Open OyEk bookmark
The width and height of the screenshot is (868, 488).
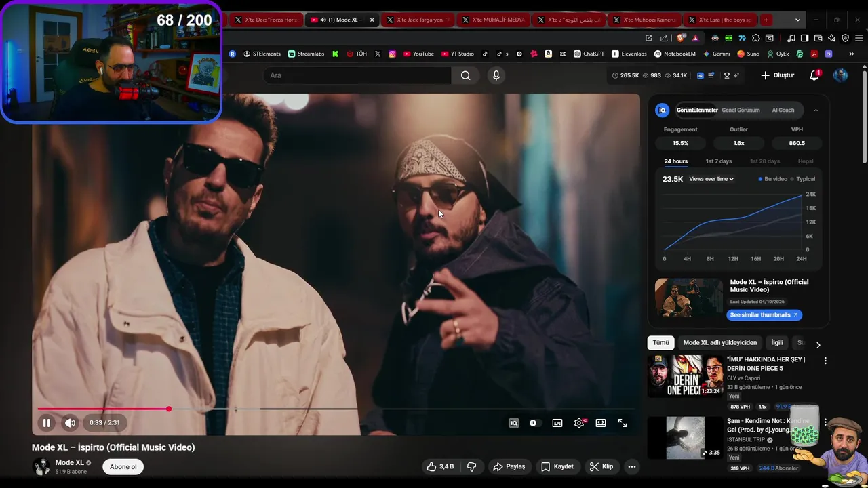tap(778, 54)
